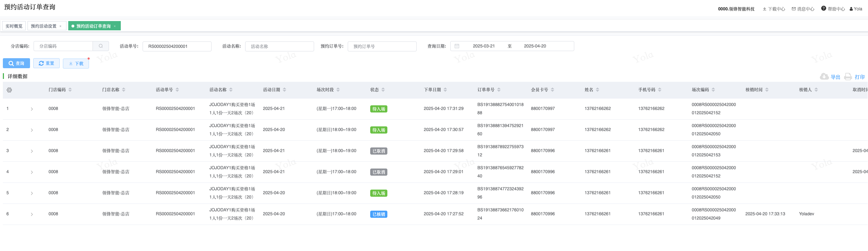The width and height of the screenshot is (868, 251).
Task: Export the table data via 导出
Action: [x=830, y=77]
